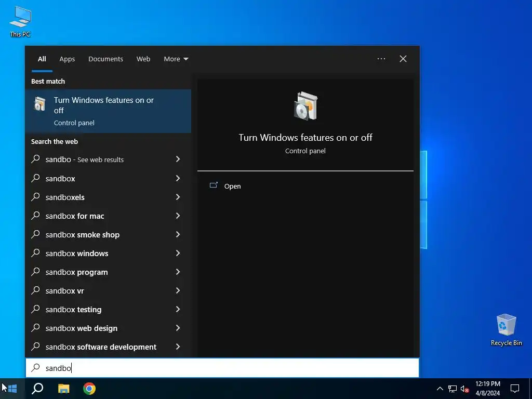This screenshot has height=399, width=532.
Task: Switch to the Apps tab
Action: [x=67, y=59]
